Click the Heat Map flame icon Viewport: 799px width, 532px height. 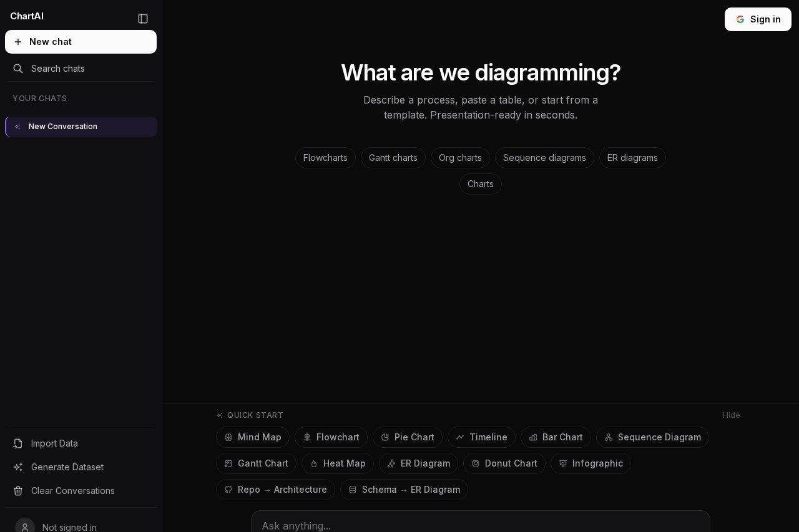(x=314, y=463)
